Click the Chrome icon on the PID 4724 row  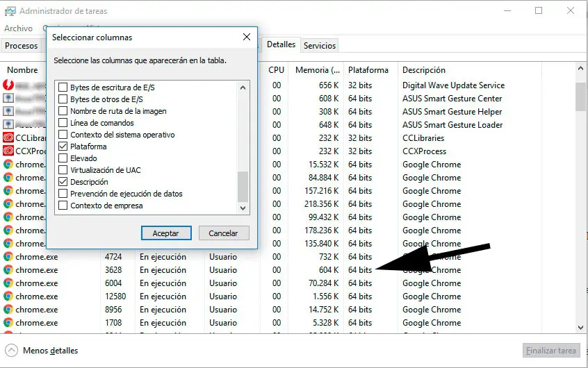pyautogui.click(x=8, y=257)
